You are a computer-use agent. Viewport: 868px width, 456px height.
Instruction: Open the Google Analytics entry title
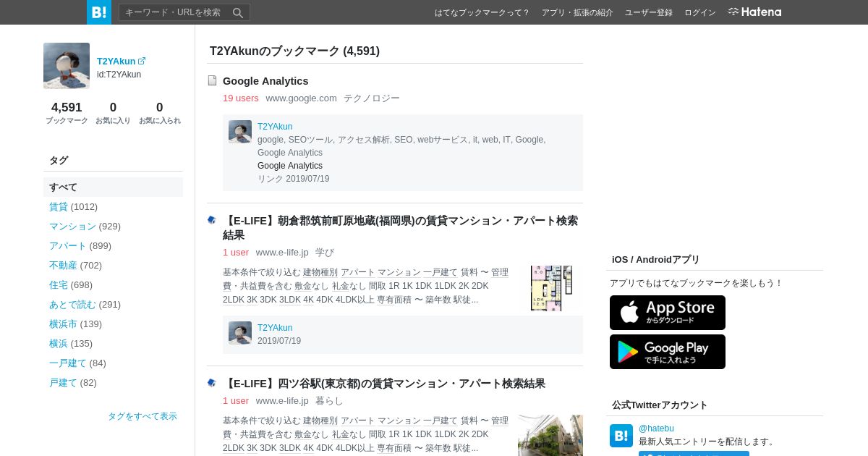pyautogui.click(x=265, y=81)
